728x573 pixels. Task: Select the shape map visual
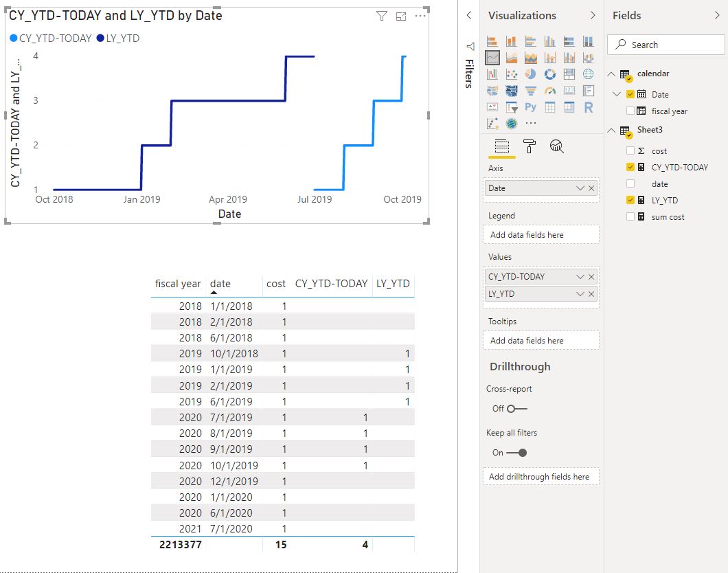pos(512,91)
